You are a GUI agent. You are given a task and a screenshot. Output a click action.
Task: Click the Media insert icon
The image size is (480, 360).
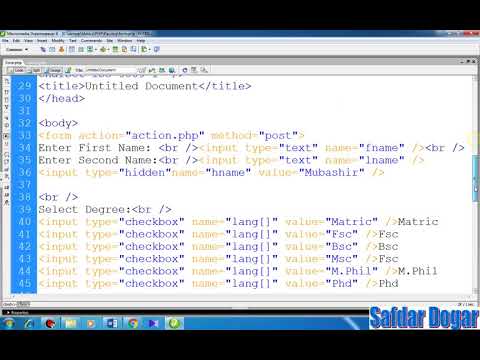[103, 49]
